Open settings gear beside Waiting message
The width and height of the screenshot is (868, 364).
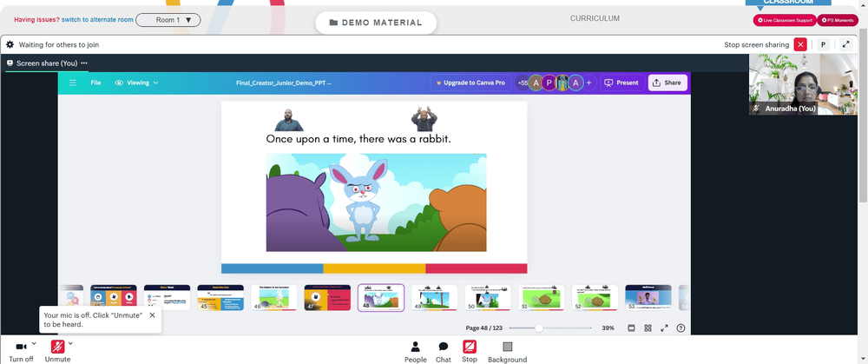click(10, 45)
